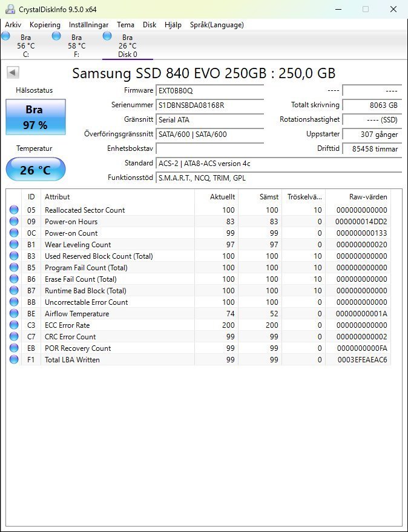The image size is (408, 532).
Task: Click the blue status orb for drive F:
Action: (x=56, y=36)
